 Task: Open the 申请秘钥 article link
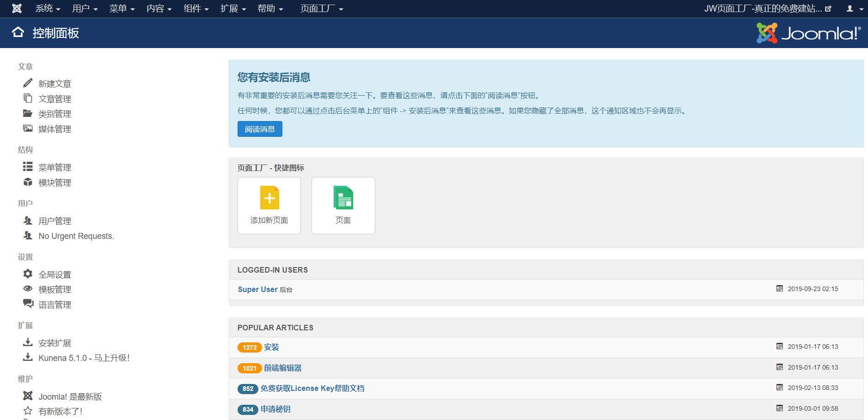click(x=275, y=409)
